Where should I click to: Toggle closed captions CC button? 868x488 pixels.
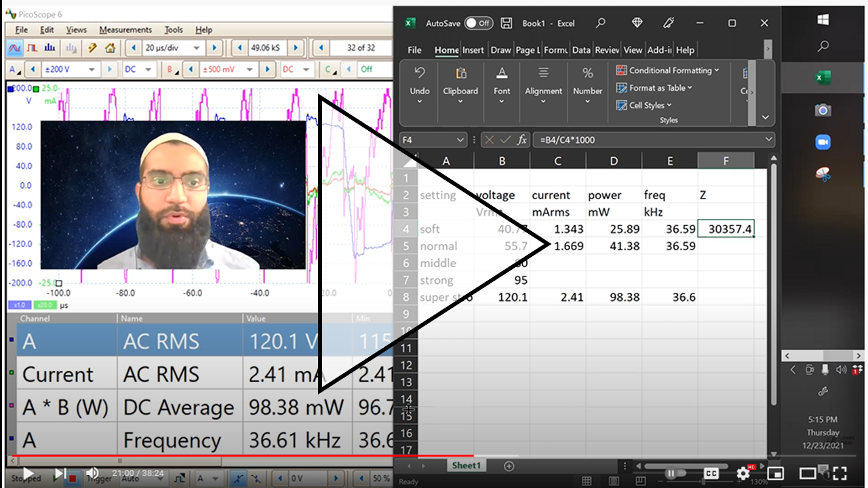coord(711,474)
